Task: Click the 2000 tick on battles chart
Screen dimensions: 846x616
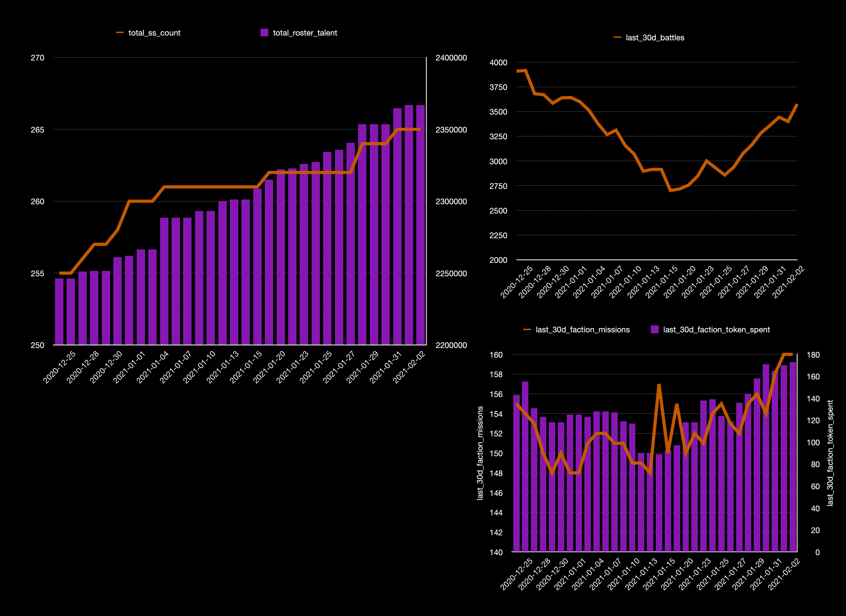Action: (x=498, y=260)
